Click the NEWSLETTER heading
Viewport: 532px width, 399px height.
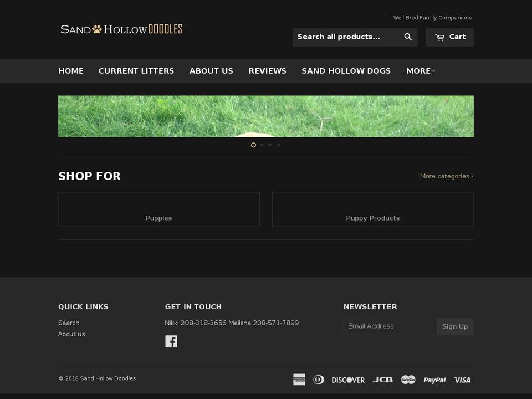click(370, 306)
